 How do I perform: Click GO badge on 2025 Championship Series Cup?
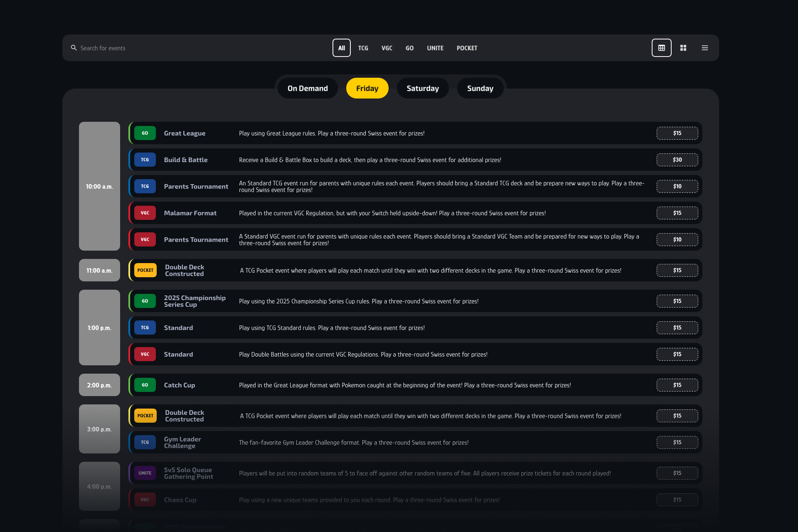coord(145,301)
